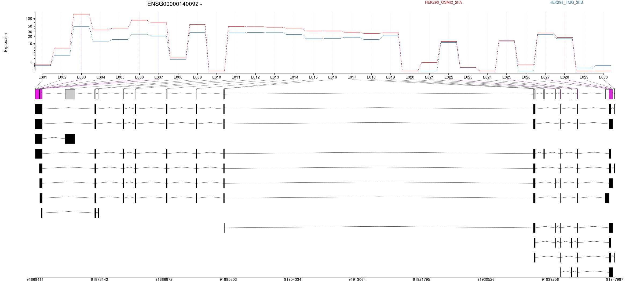644x284 pixels.
Task: Click exon label E016
Action: tap(332, 77)
